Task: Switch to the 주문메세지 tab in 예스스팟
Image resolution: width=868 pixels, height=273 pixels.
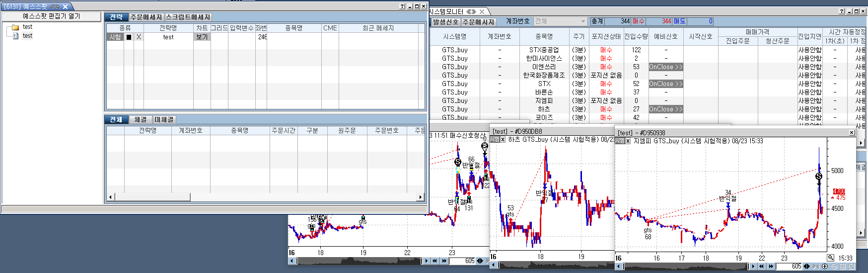Action: tap(146, 17)
